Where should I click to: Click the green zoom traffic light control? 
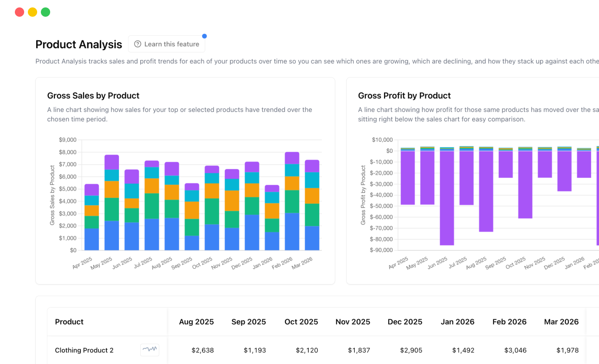pyautogui.click(x=45, y=12)
